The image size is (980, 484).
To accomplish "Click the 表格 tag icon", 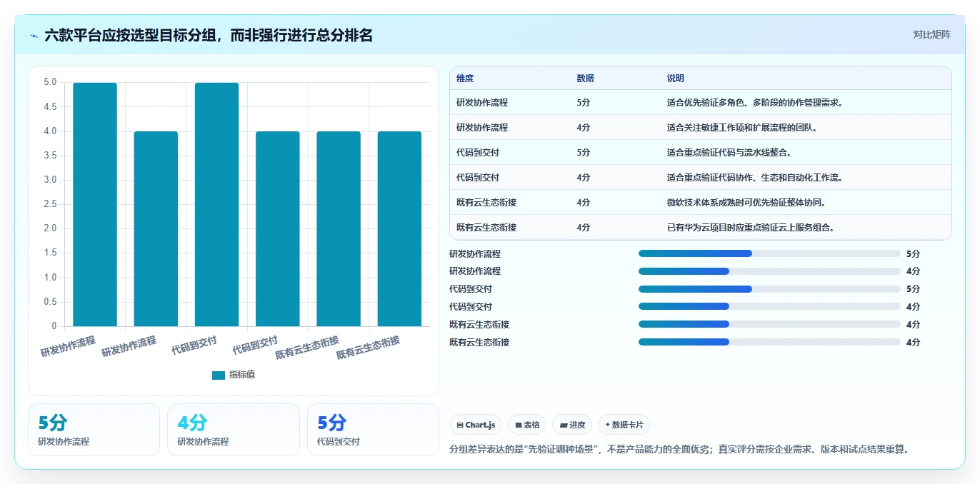I will pyautogui.click(x=519, y=425).
